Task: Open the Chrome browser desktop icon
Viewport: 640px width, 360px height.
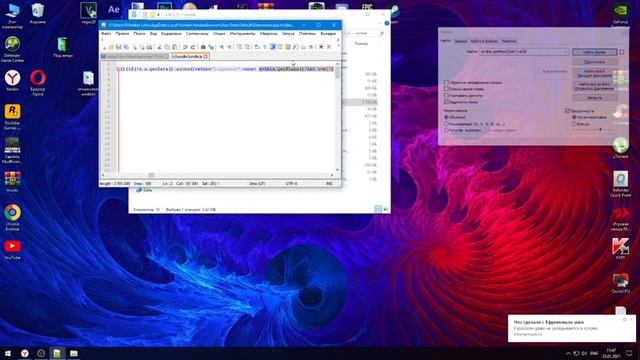Action: tap(12, 218)
